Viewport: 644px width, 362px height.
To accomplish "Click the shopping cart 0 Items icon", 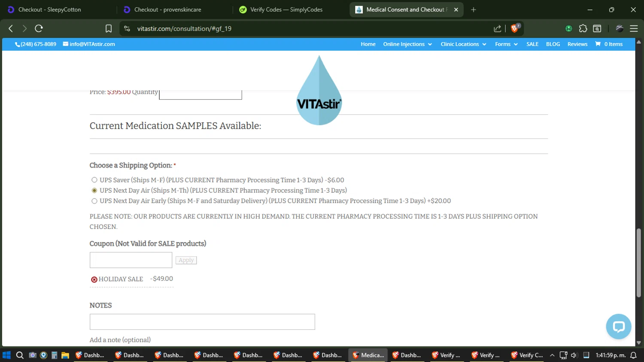I will tap(609, 44).
